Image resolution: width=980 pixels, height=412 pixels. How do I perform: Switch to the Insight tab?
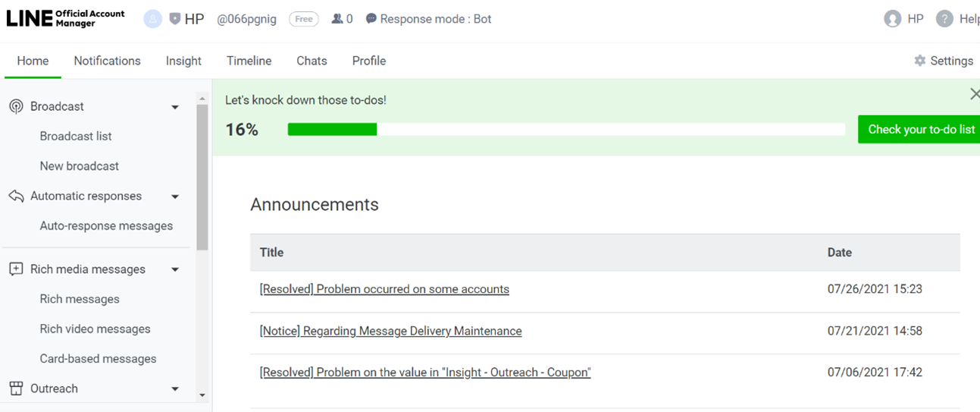click(x=183, y=61)
